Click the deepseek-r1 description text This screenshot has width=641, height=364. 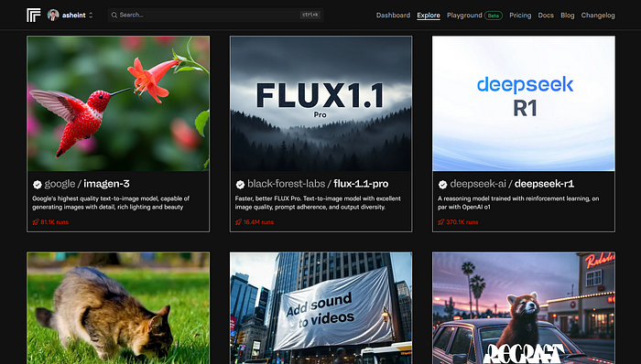pos(518,203)
